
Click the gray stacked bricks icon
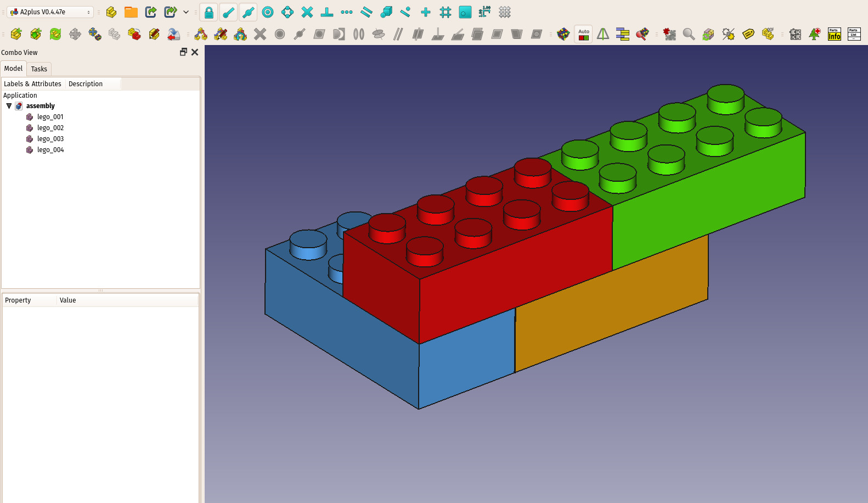point(115,34)
